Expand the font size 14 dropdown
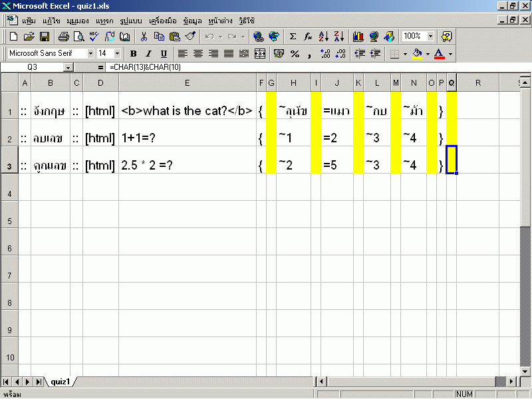 coord(118,53)
